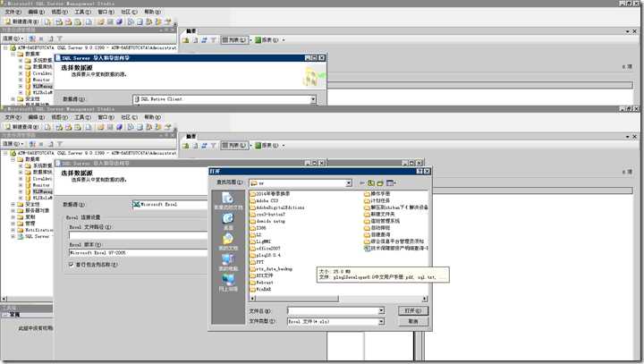Open 连接 dropdown in lower Object Explorer
Image resolution: width=644 pixels, height=364 pixels.
[13, 144]
